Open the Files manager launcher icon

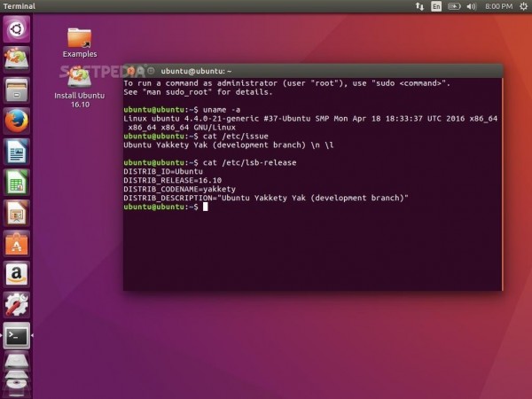(16, 90)
